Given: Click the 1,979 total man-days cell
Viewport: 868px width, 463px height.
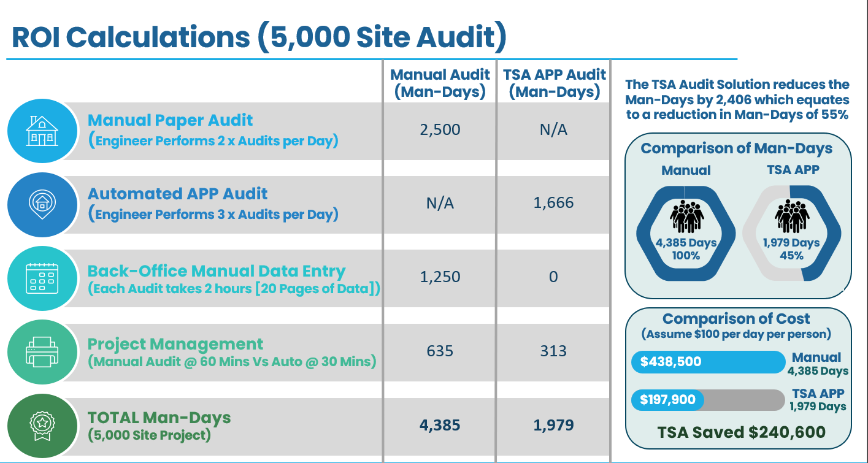Looking at the screenshot, I should coord(553,425).
